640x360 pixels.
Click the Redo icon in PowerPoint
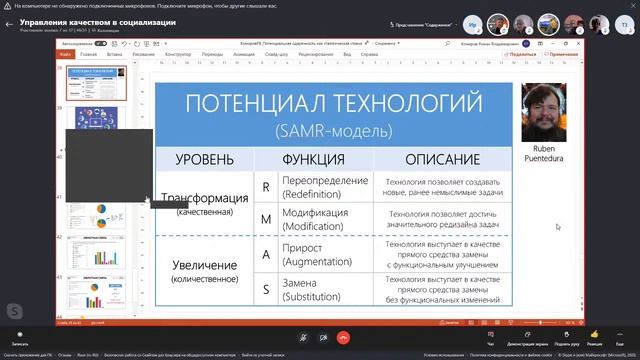click(137, 43)
